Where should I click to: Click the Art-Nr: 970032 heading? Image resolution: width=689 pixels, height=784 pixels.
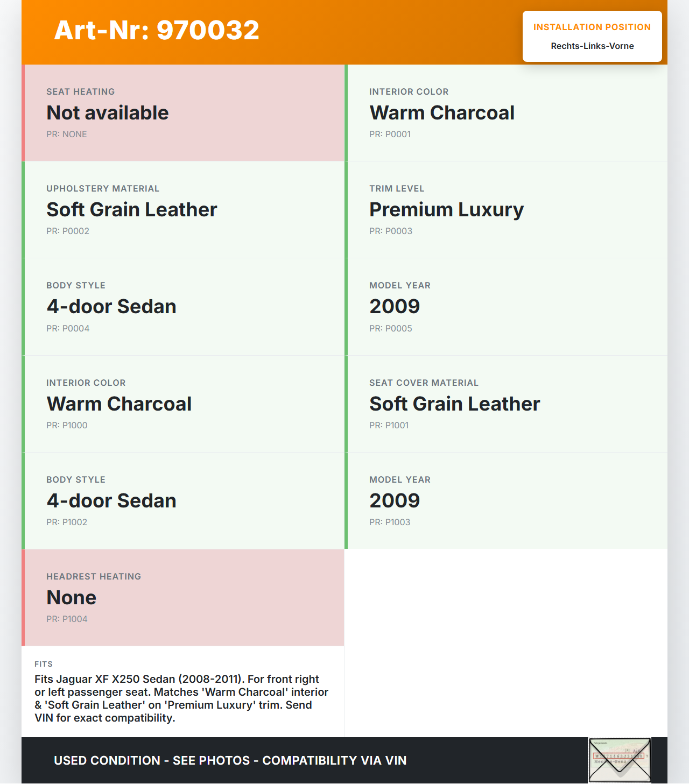point(157,30)
